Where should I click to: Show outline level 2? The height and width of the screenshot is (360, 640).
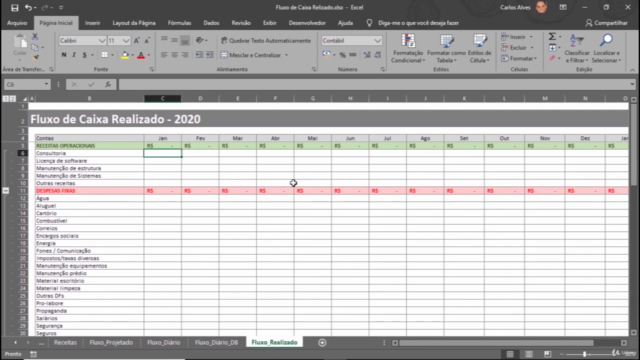(13, 99)
